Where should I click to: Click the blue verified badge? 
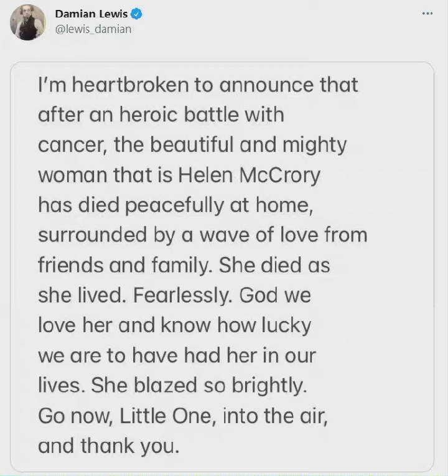tap(136, 14)
